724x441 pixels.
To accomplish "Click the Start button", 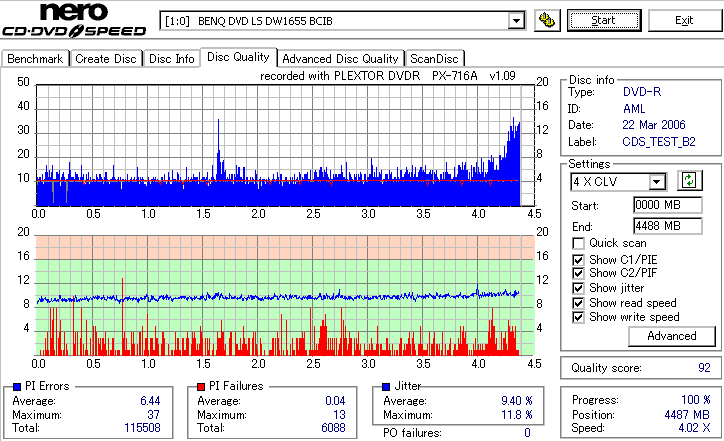I will click(604, 21).
